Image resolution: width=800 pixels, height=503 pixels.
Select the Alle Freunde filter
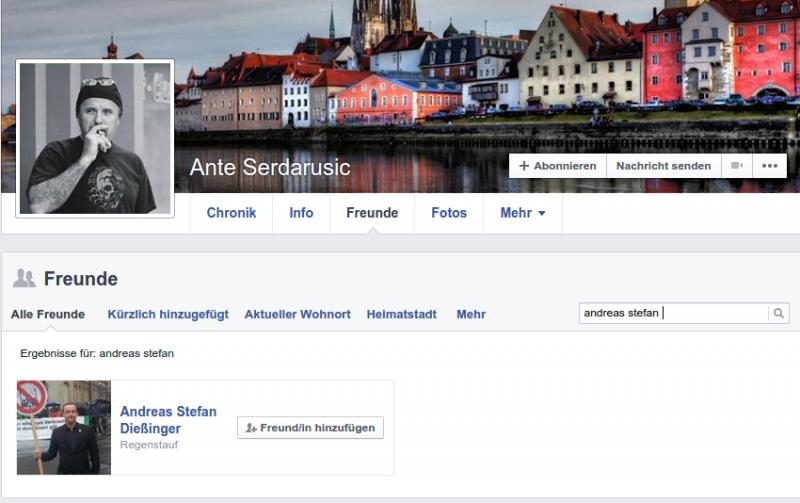(x=48, y=314)
